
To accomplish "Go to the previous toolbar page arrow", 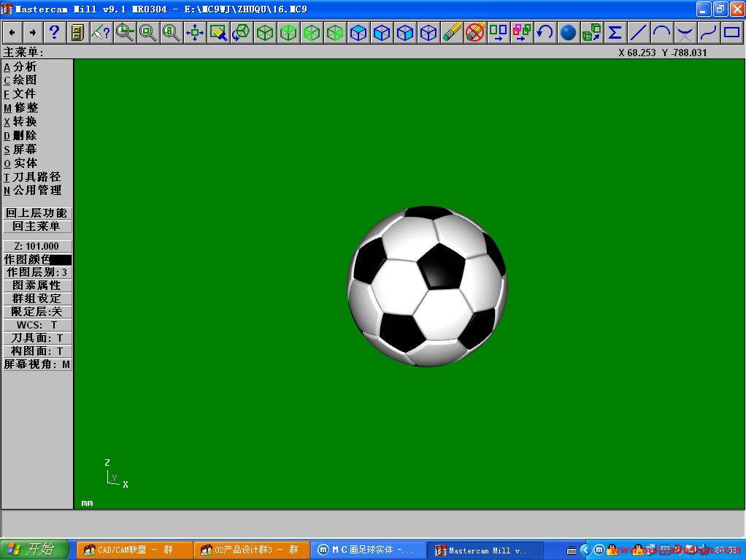I will [x=13, y=32].
